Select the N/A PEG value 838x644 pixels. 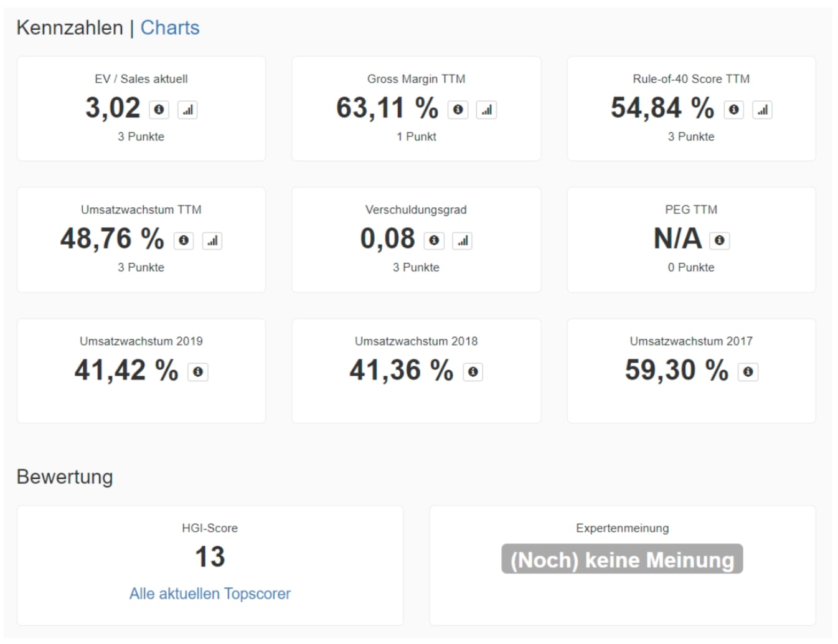(677, 239)
